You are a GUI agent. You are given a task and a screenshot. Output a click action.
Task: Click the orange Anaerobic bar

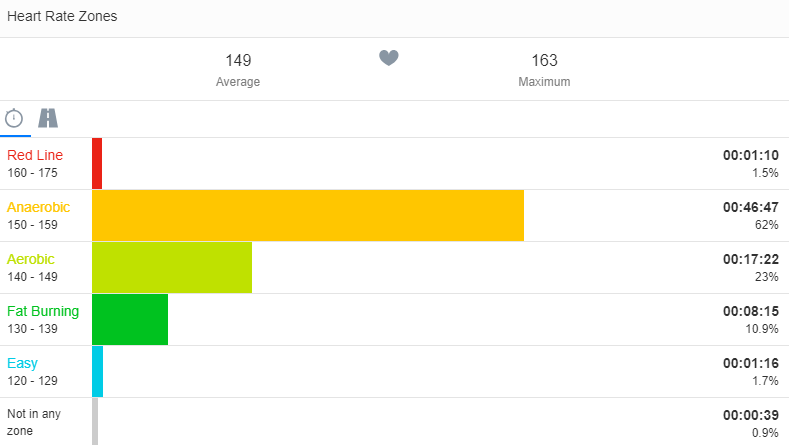[x=308, y=216]
